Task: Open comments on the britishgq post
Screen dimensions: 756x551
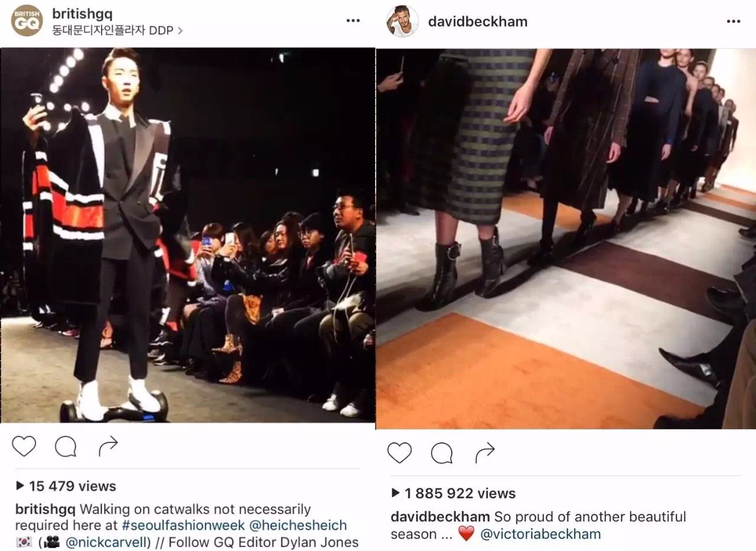Action: 66,447
